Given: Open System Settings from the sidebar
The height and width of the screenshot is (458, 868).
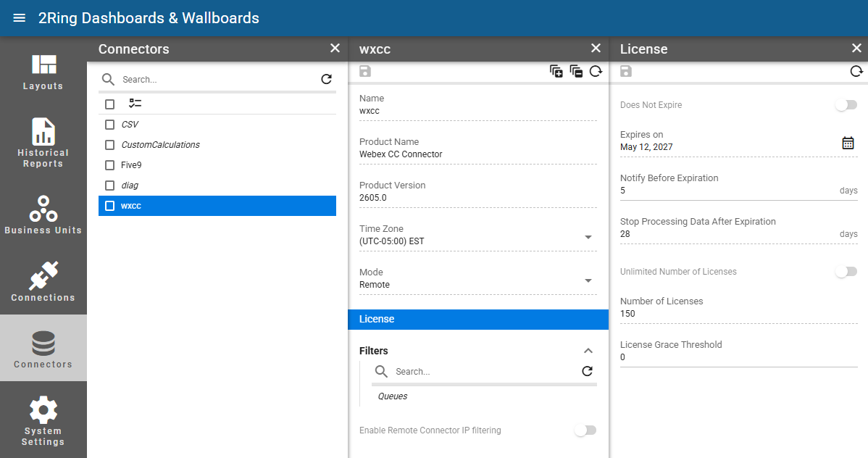Looking at the screenshot, I should (x=43, y=420).
